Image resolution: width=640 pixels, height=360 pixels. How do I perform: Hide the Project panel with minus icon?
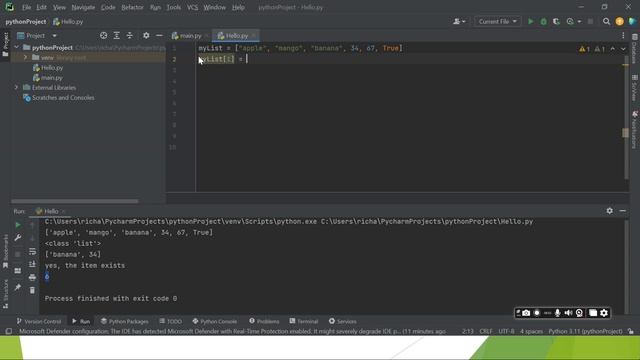(x=159, y=36)
